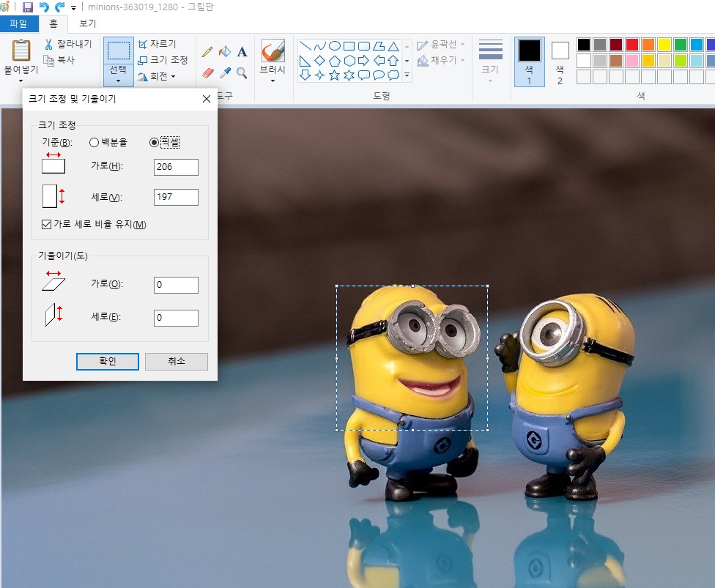Select the 색 1 foreground color box
715x588 pixels.
[530, 62]
